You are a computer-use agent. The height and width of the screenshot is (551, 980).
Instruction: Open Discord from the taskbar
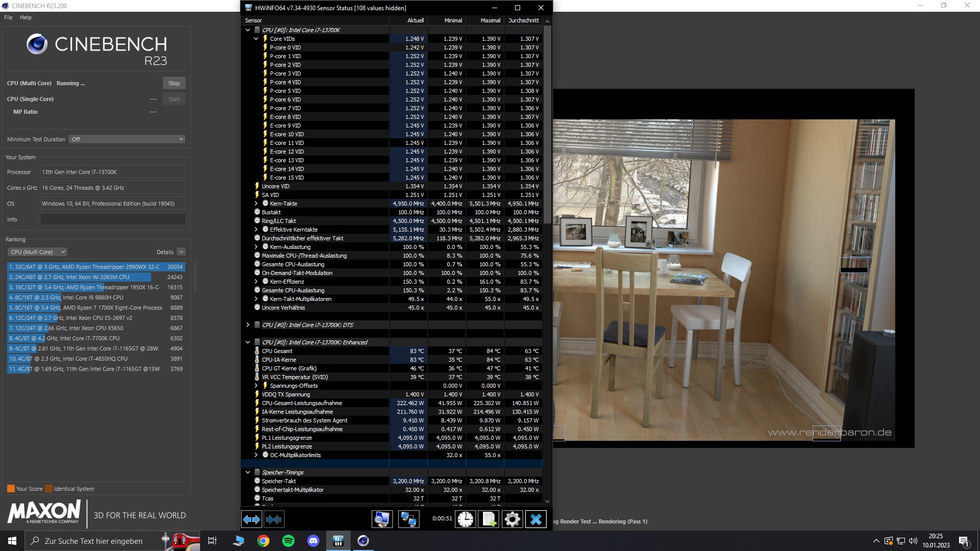pyautogui.click(x=313, y=541)
